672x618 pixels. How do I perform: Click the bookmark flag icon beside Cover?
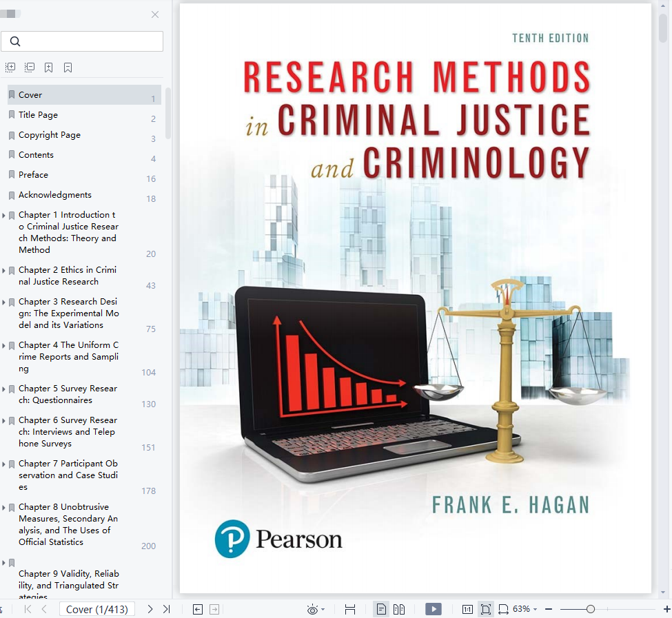tap(12, 94)
